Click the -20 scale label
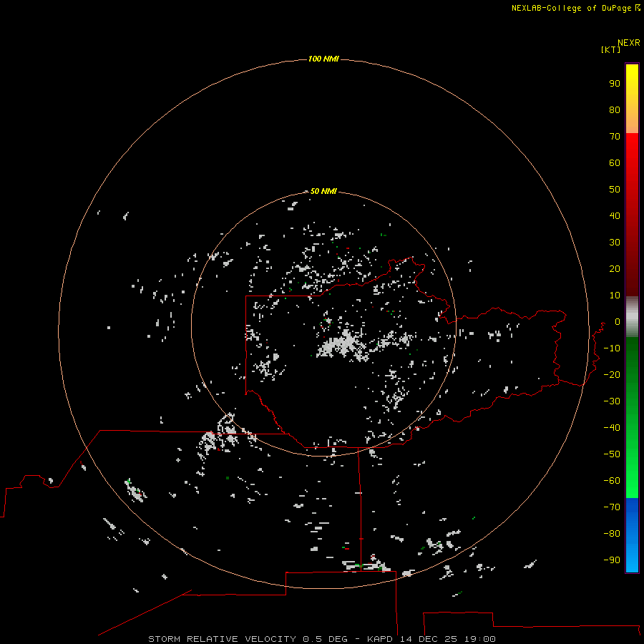The height and width of the screenshot is (644, 644). pyautogui.click(x=612, y=374)
